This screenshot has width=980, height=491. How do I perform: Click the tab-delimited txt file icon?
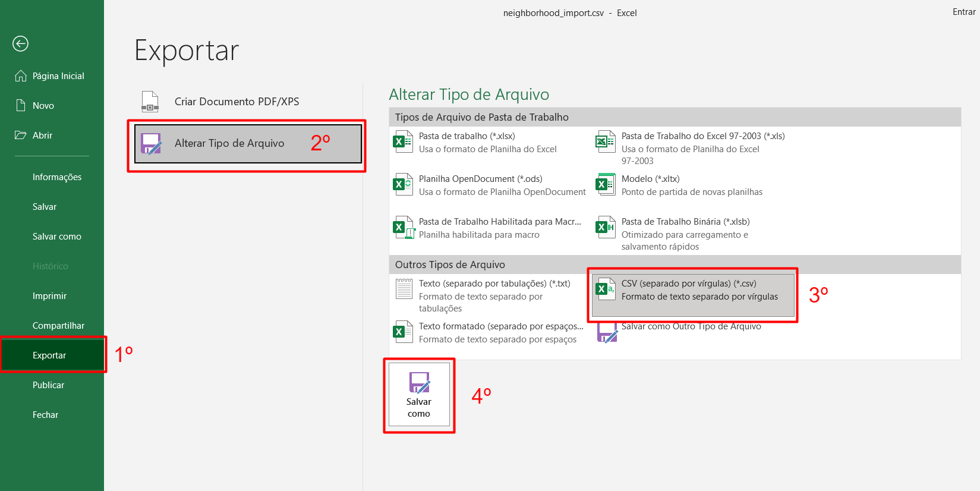(404, 289)
